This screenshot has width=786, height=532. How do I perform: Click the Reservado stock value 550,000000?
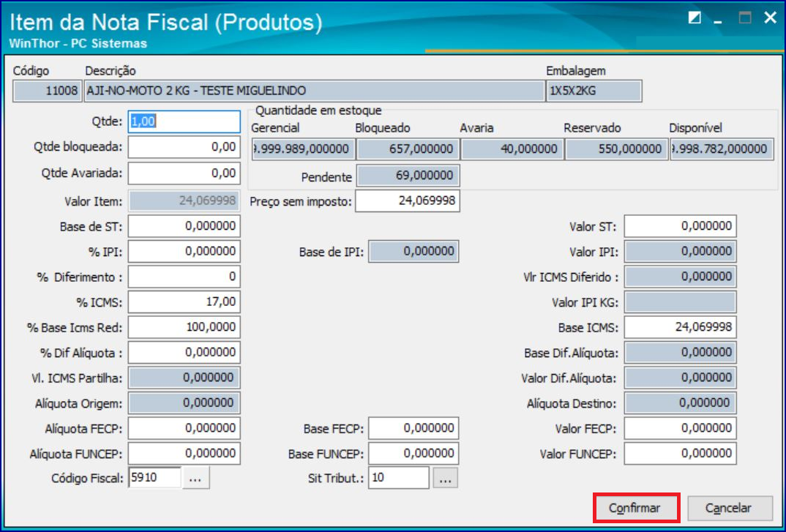coord(616,149)
